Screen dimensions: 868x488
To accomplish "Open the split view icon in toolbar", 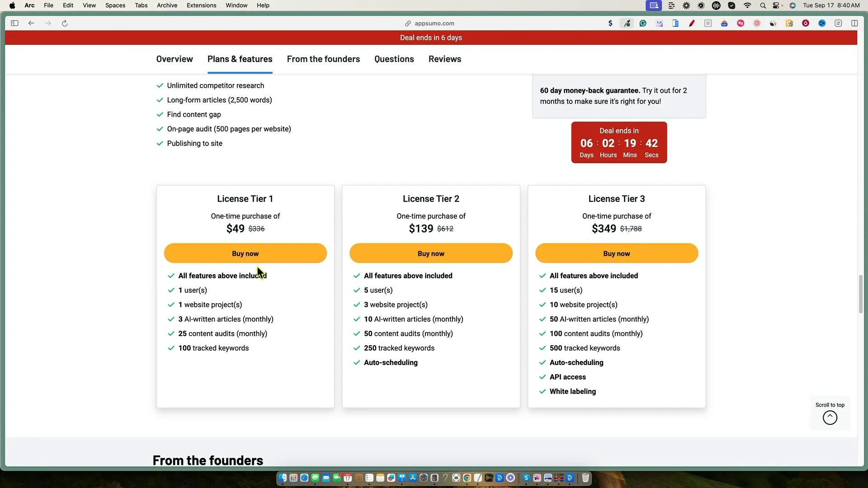I will click(x=854, y=23).
